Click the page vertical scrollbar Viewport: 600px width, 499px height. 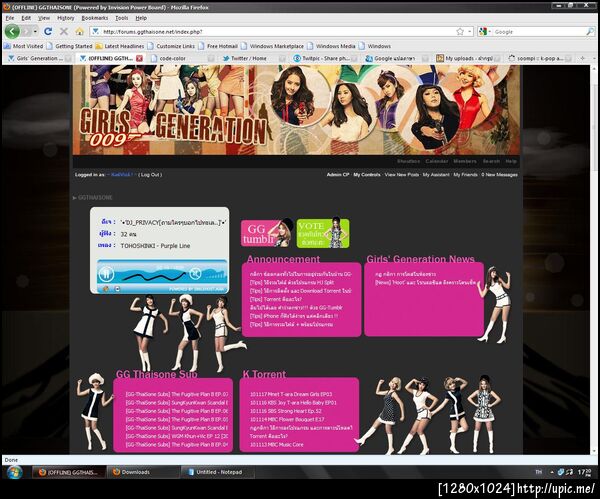[594, 260]
